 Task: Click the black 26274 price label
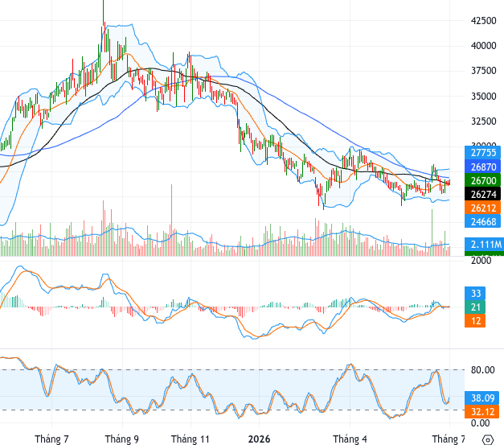pos(482,194)
